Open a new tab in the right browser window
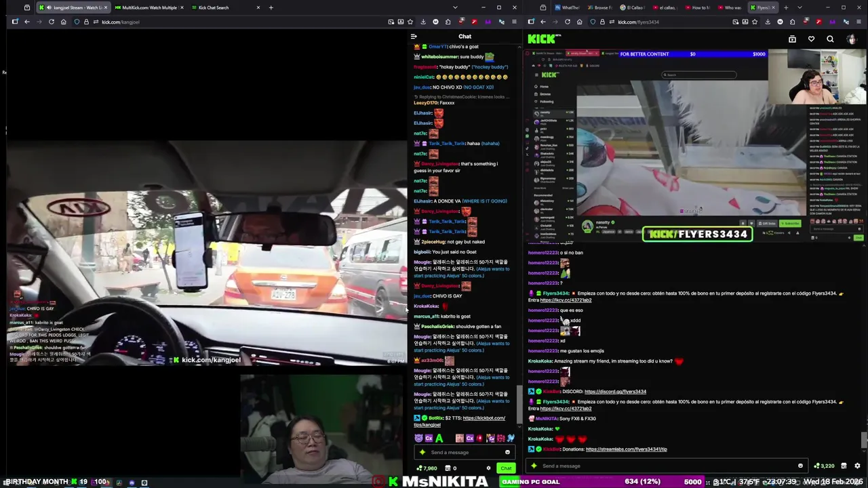 tap(785, 7)
